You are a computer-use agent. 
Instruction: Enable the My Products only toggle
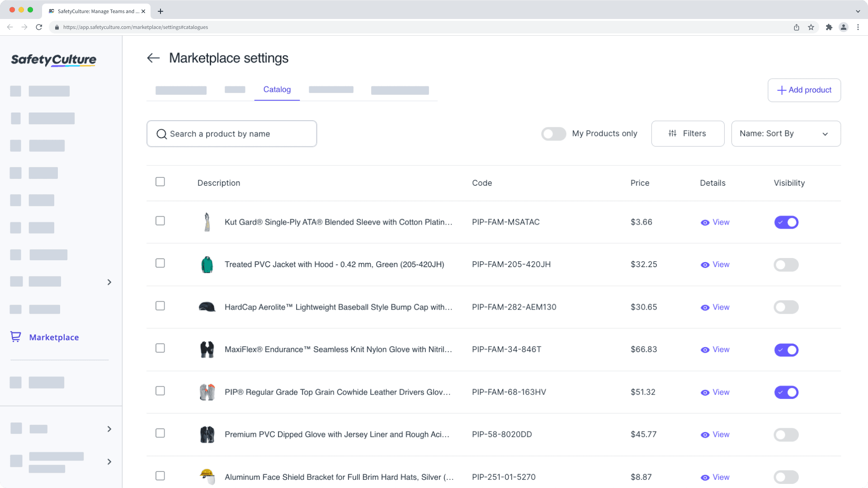click(x=553, y=134)
